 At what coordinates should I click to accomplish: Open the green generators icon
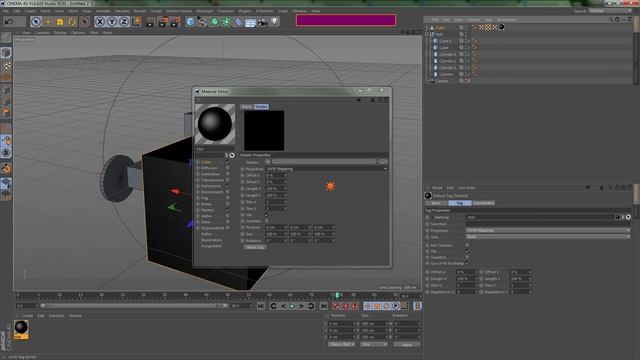[x=214, y=22]
